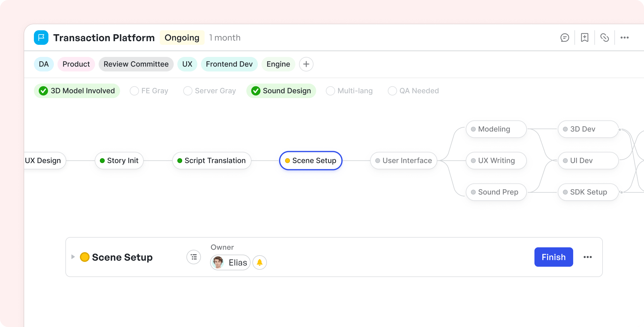This screenshot has width=644, height=327.
Task: Select the Review Committee tag
Action: coord(136,64)
